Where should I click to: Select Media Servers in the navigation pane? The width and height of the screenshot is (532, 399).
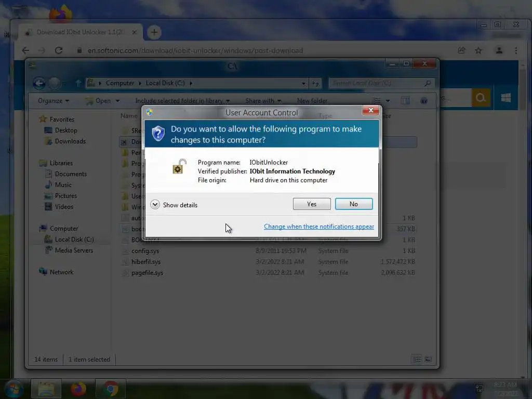74,250
